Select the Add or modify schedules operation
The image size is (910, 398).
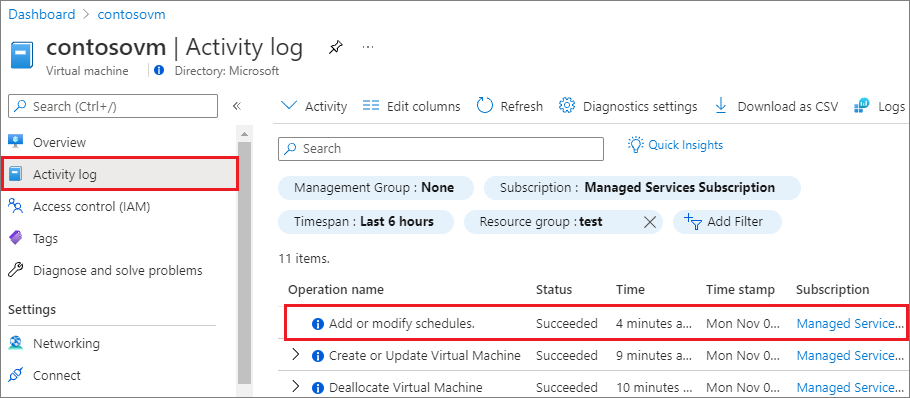tap(402, 324)
